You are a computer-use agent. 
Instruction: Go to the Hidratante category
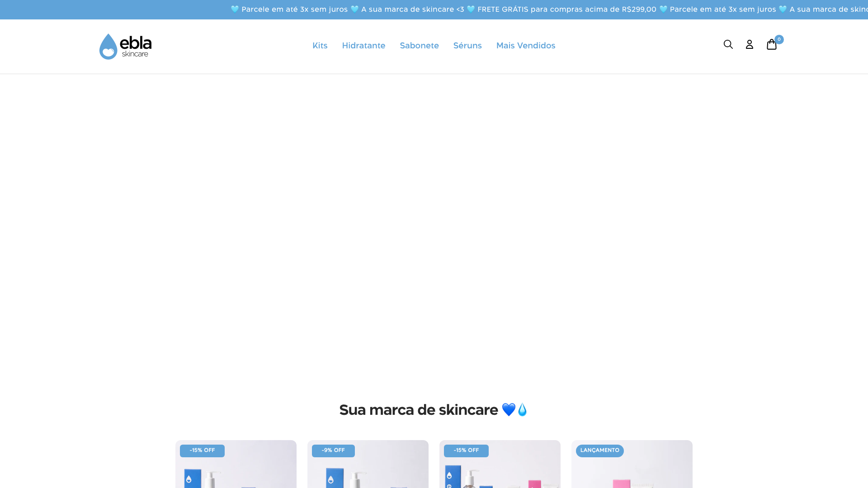click(x=363, y=46)
